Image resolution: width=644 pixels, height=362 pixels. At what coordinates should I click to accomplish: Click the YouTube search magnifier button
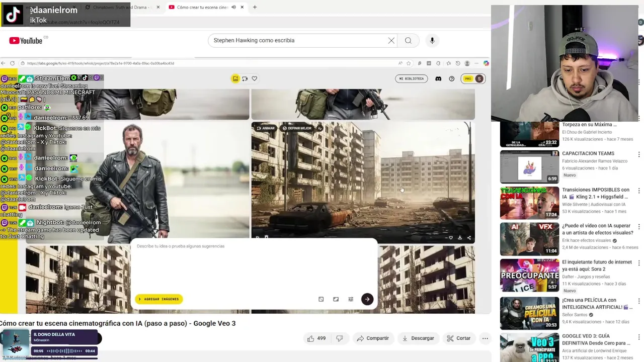(408, 41)
